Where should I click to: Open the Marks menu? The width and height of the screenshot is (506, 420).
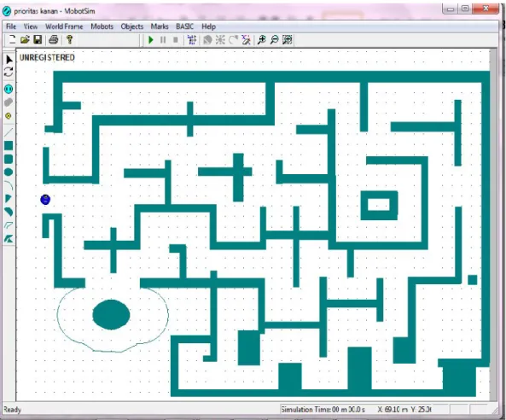pyautogui.click(x=160, y=26)
